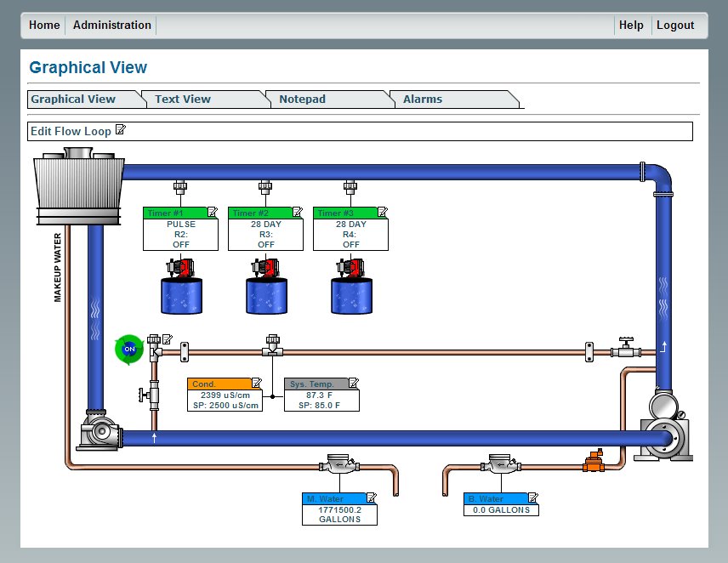Viewport: 728px width, 563px height.
Task: Open the Cond. sensor edit icon
Action: coord(256,384)
